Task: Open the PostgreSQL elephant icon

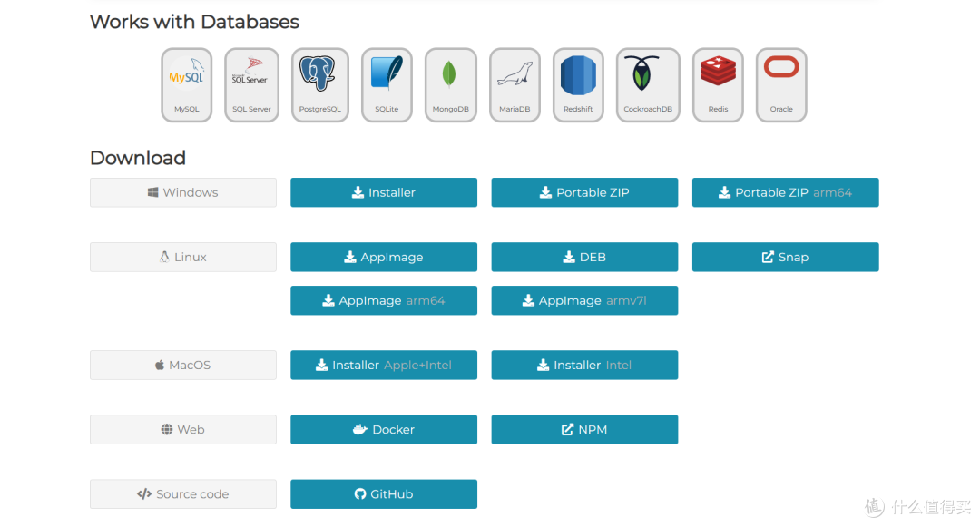Action: click(x=319, y=84)
